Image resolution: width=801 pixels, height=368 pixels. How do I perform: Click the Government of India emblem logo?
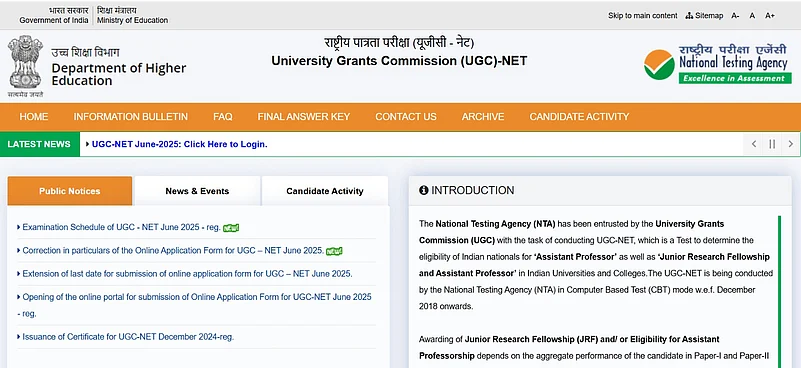[x=26, y=65]
